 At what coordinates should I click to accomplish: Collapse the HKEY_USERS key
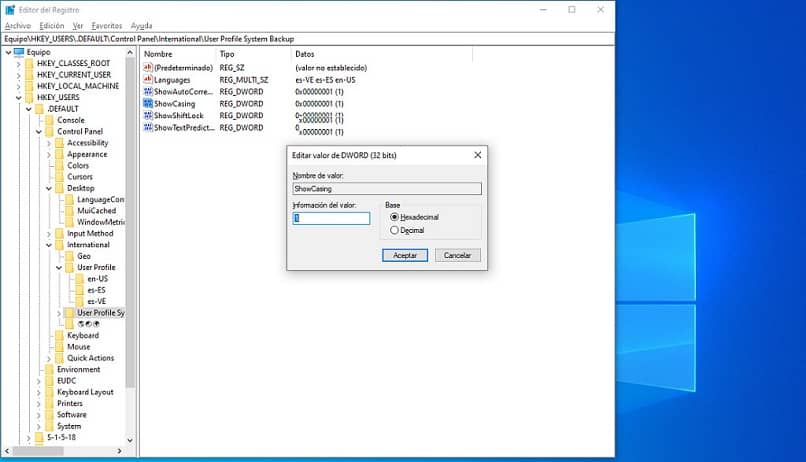19,97
